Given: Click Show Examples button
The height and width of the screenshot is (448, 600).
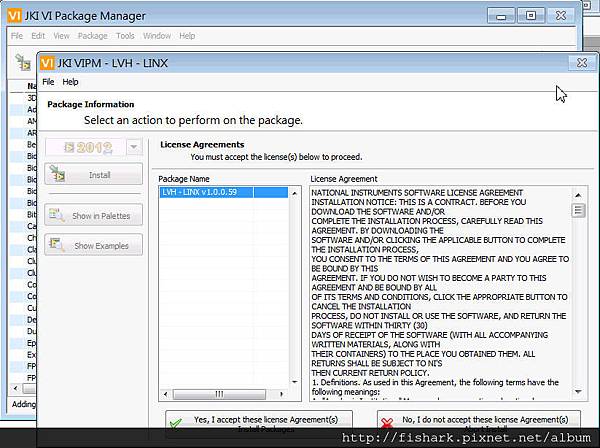Looking at the screenshot, I should 94,245.
